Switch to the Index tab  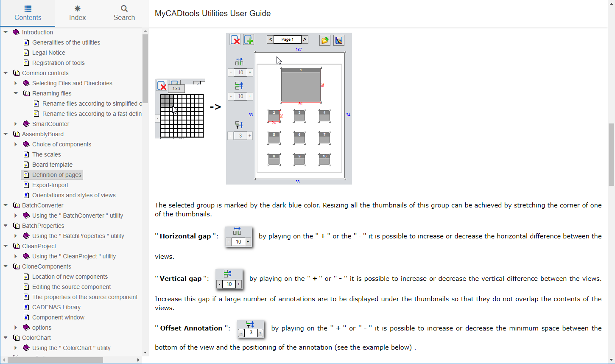coord(77,13)
